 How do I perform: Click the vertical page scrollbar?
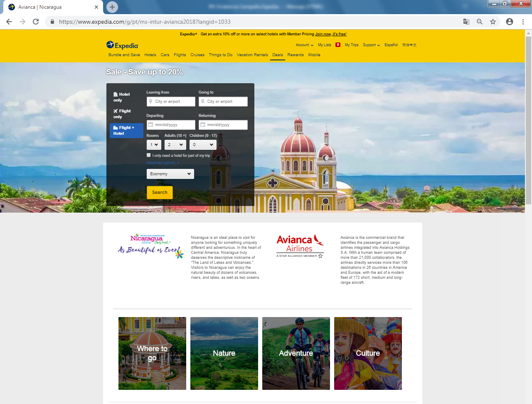pos(528,121)
